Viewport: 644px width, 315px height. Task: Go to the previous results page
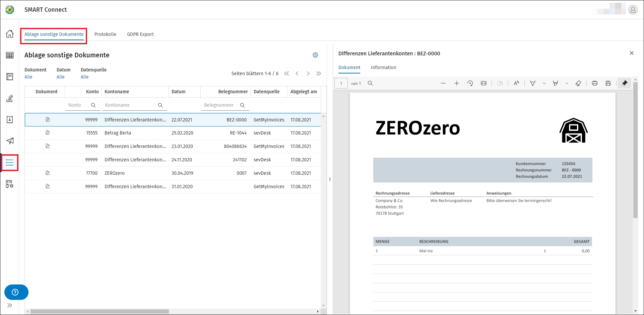pyautogui.click(x=297, y=73)
